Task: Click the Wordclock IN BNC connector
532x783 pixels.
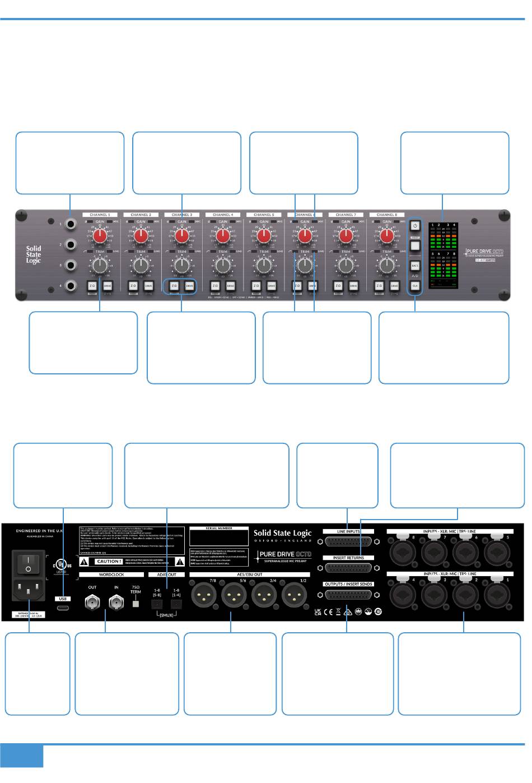Action: 117,604
